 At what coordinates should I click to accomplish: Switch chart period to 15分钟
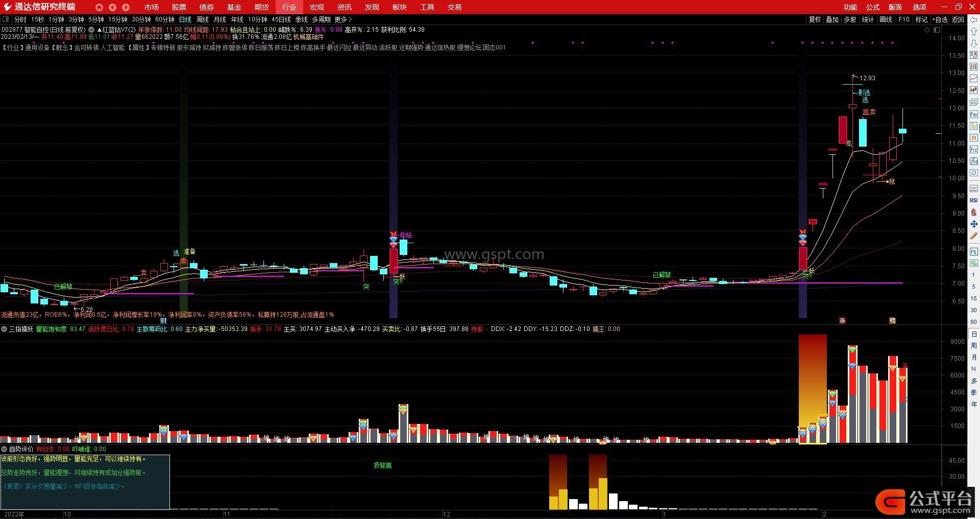(x=117, y=19)
